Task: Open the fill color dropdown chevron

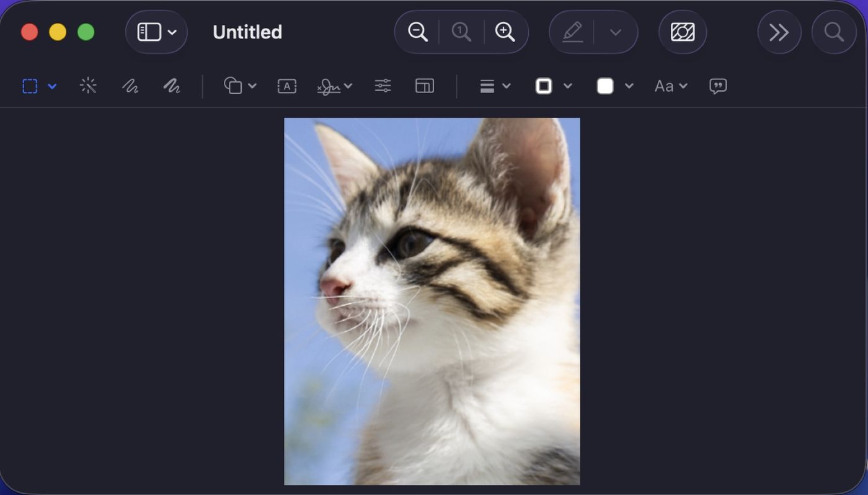Action: pyautogui.click(x=629, y=86)
